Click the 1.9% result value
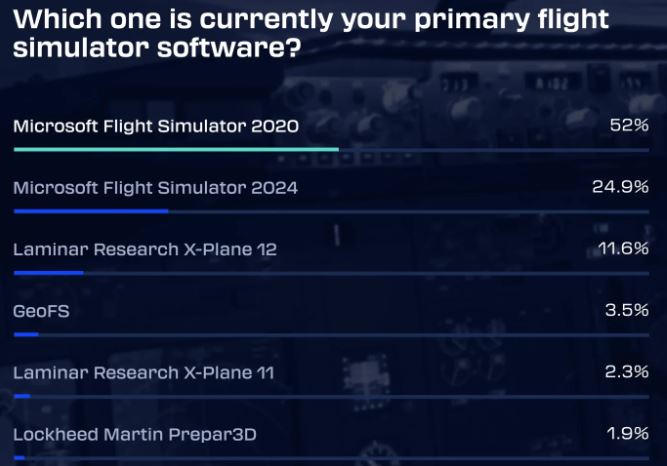Viewport: 667px width, 466px height. 627,433
